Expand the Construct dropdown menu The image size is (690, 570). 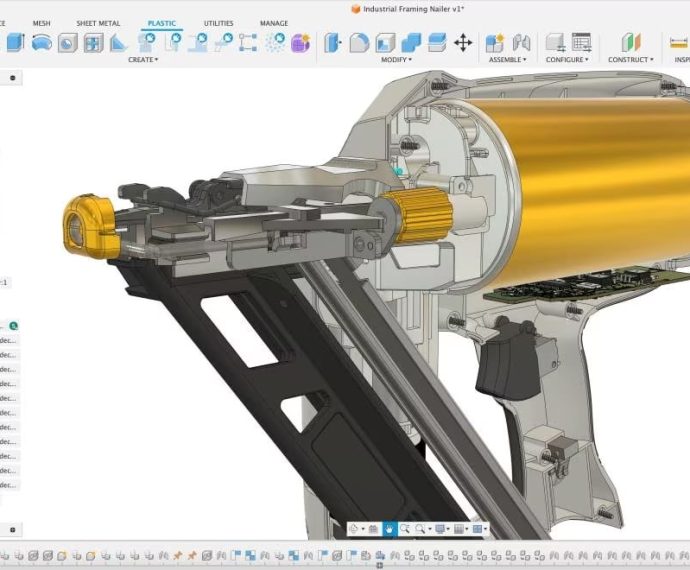630,60
